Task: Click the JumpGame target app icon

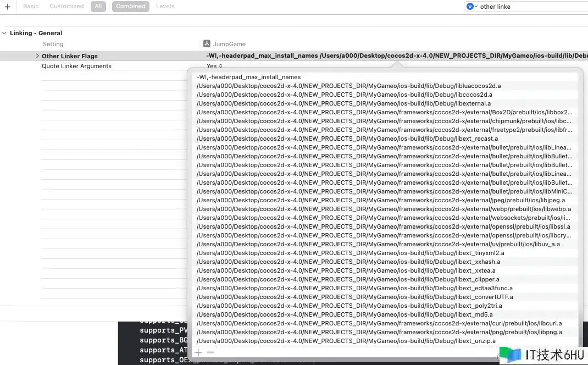Action: pyautogui.click(x=207, y=44)
